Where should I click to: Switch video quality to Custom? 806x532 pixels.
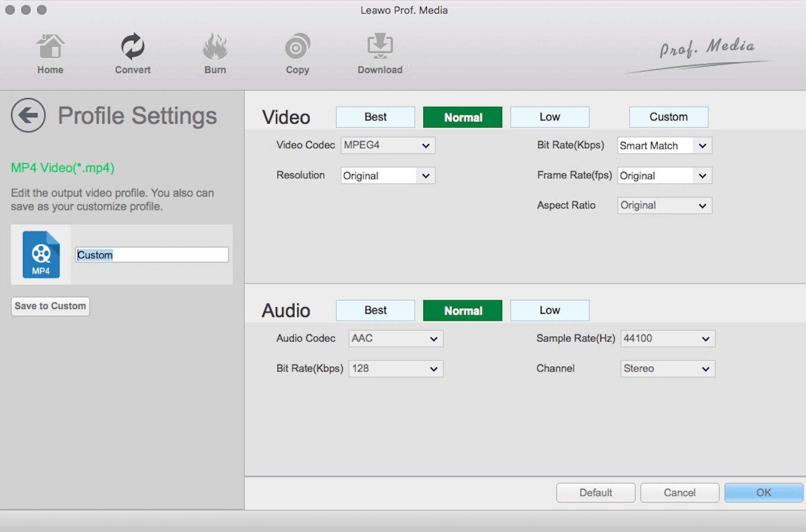tap(668, 117)
